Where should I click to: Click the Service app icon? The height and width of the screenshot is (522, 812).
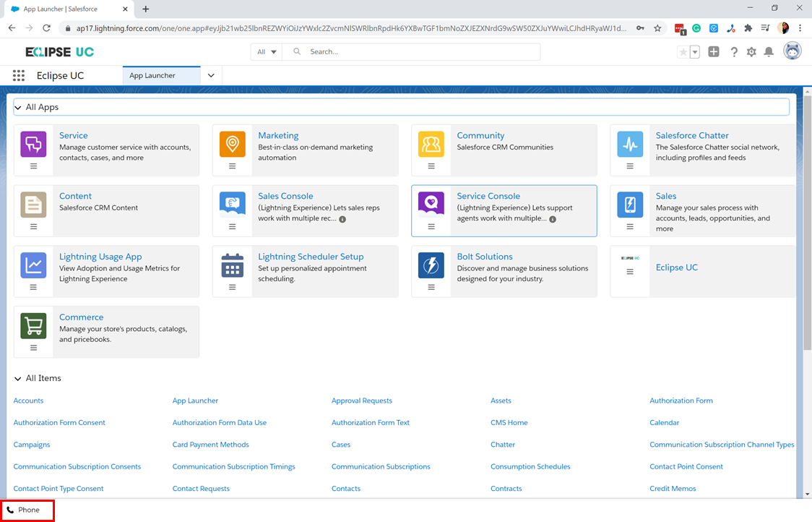33,144
